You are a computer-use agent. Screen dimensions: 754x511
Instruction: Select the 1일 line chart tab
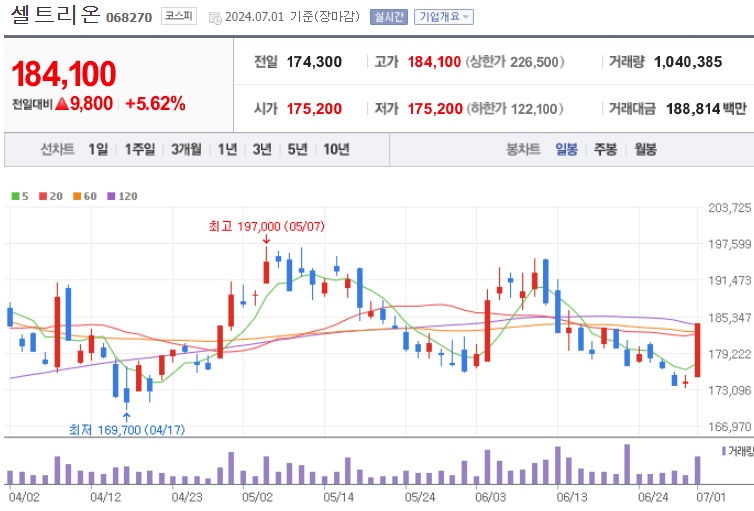[98, 149]
